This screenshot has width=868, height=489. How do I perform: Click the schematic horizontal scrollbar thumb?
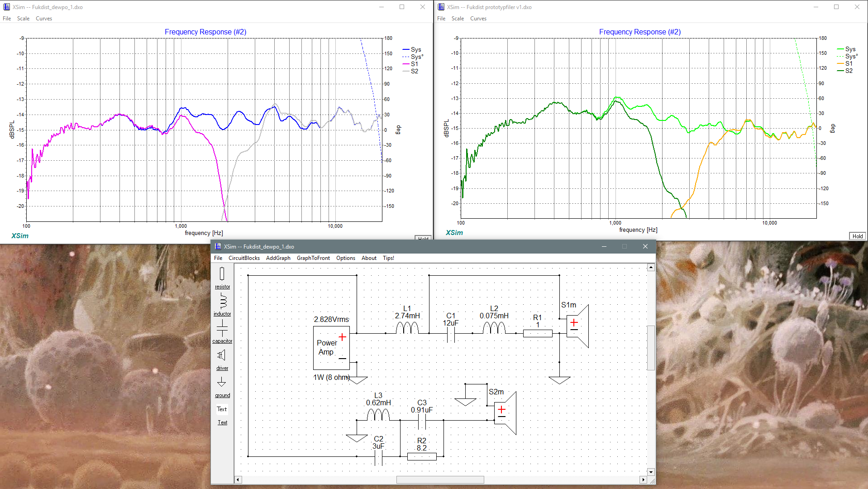tap(440, 479)
